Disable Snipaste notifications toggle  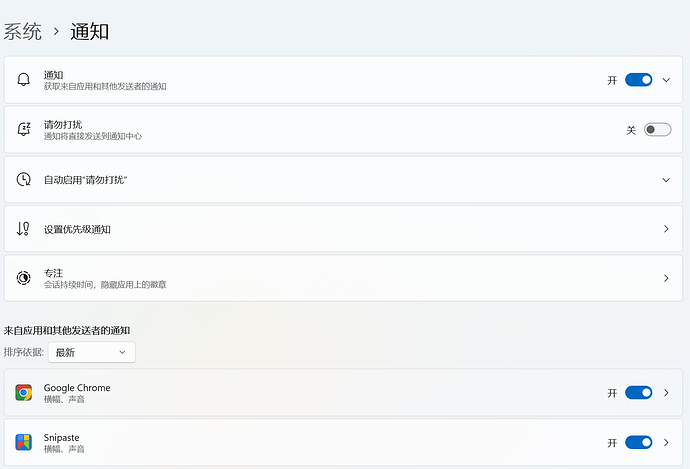click(639, 442)
